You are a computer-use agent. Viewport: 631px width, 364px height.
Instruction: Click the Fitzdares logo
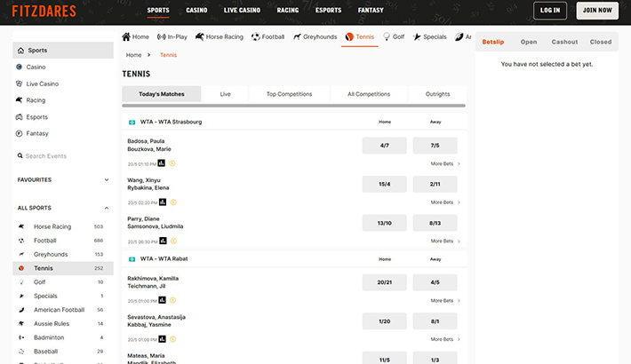click(x=44, y=11)
